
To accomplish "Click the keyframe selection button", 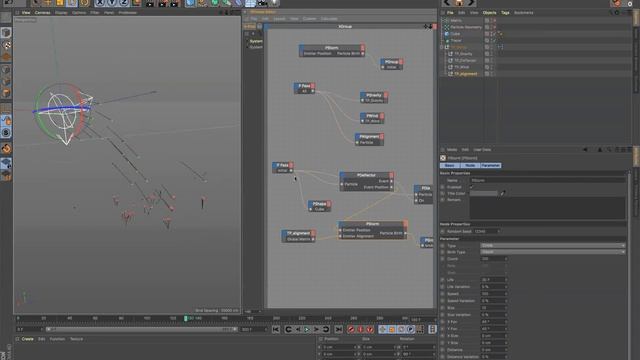I will click(x=370, y=329).
